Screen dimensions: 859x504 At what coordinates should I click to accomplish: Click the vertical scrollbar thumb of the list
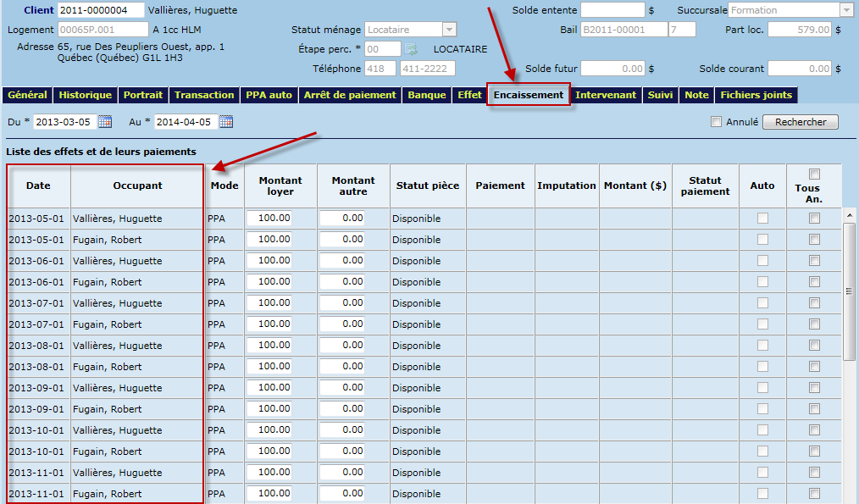[850, 292]
